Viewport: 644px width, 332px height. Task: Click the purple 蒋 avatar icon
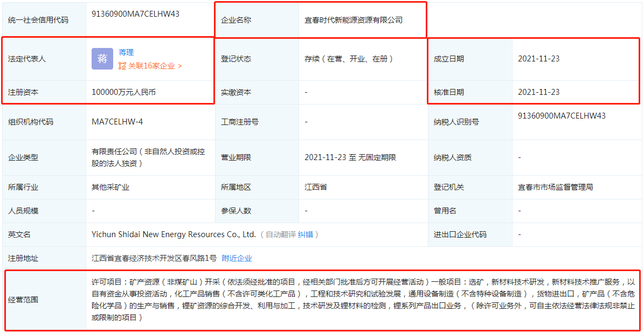102,59
